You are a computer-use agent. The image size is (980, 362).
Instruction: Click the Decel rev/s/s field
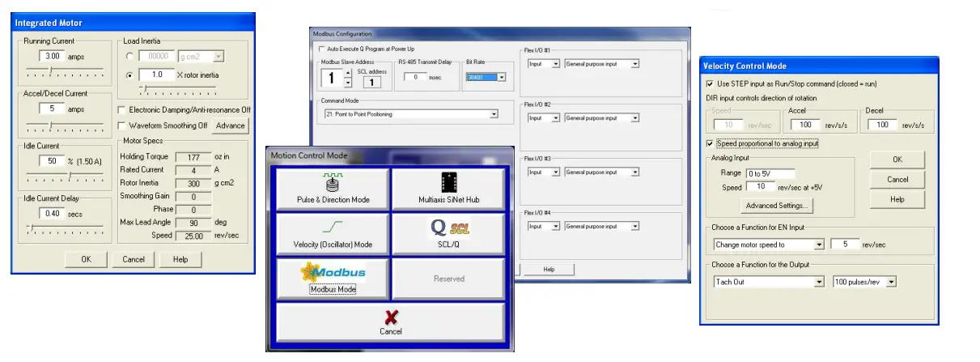[x=881, y=125]
